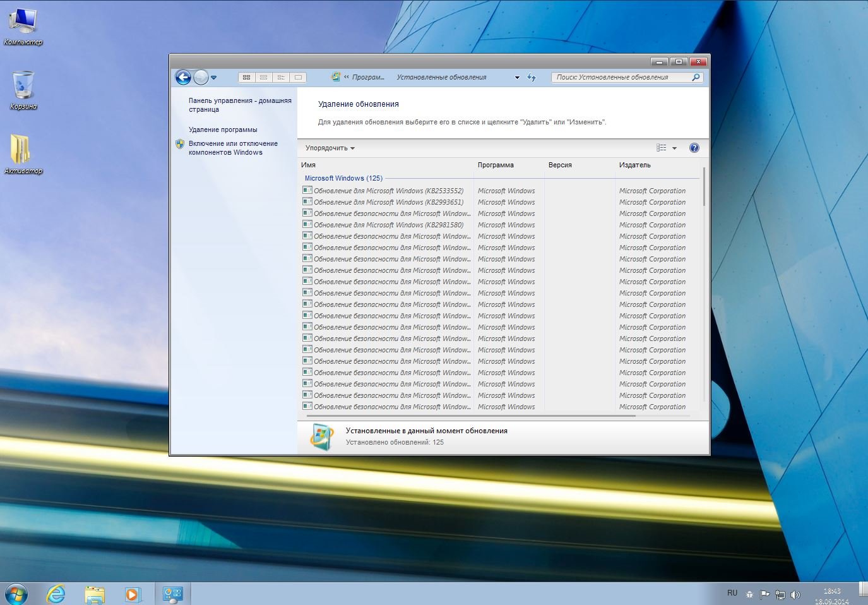Launch Windows Media Player from taskbar
868x605 pixels.
click(133, 594)
